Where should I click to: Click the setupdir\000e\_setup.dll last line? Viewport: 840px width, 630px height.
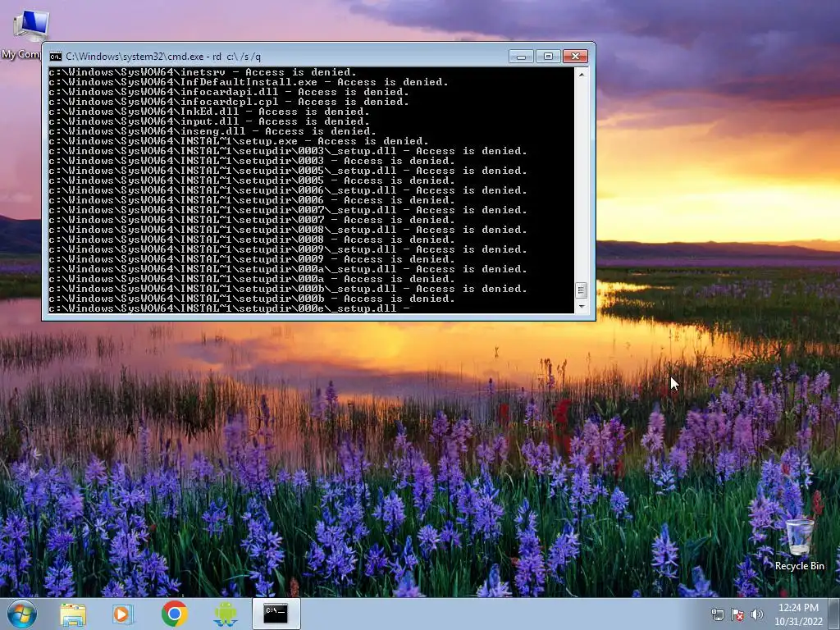pyautogui.click(x=230, y=308)
